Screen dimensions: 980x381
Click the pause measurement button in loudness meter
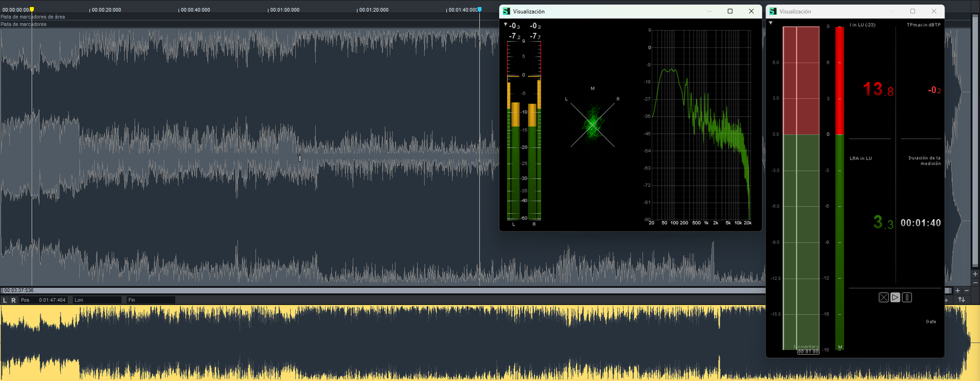[x=907, y=297]
